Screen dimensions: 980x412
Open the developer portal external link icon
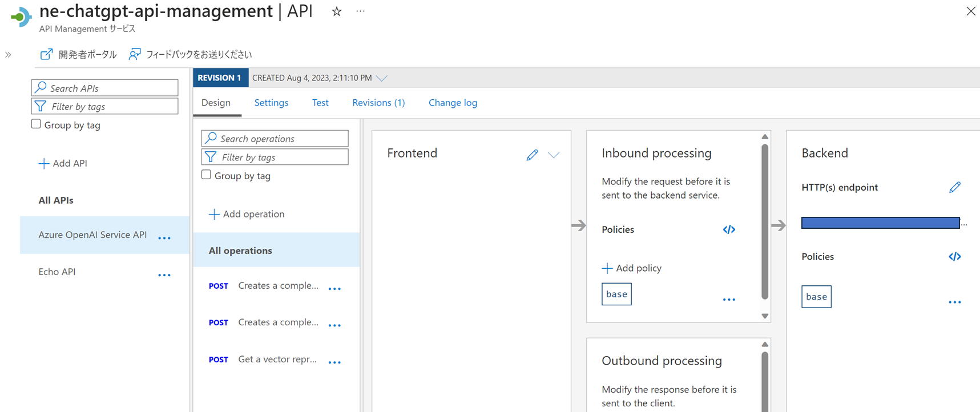46,54
